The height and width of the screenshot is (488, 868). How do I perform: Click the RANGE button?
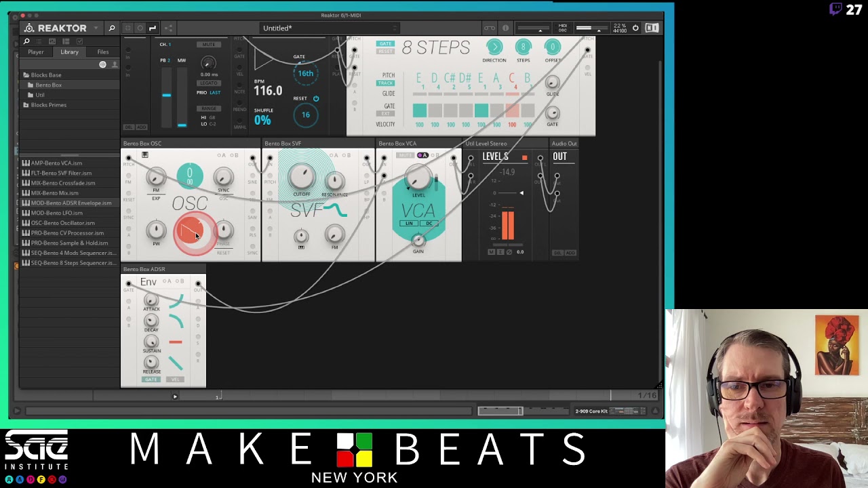[208, 108]
